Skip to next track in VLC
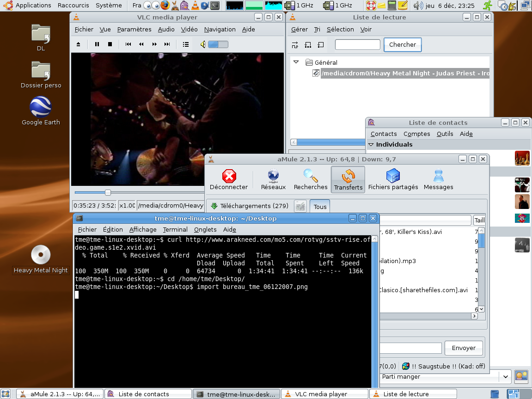Image resolution: width=532 pixels, height=399 pixels. click(x=167, y=44)
